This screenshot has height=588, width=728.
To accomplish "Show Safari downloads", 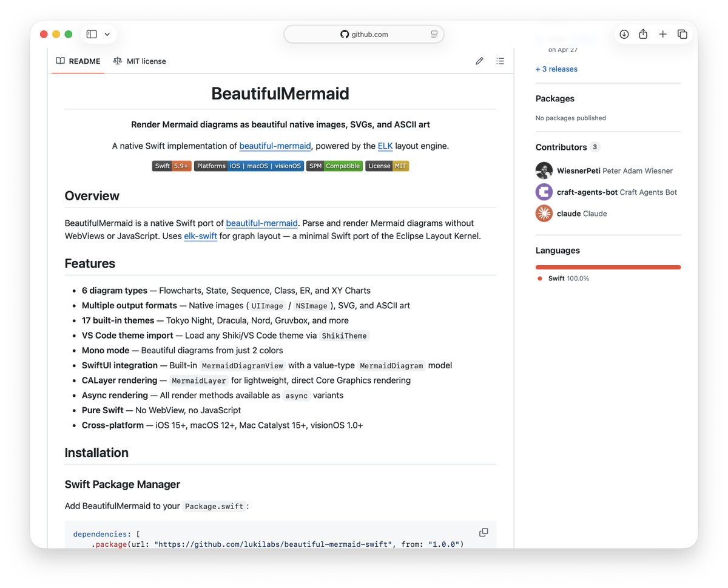I will tap(624, 35).
